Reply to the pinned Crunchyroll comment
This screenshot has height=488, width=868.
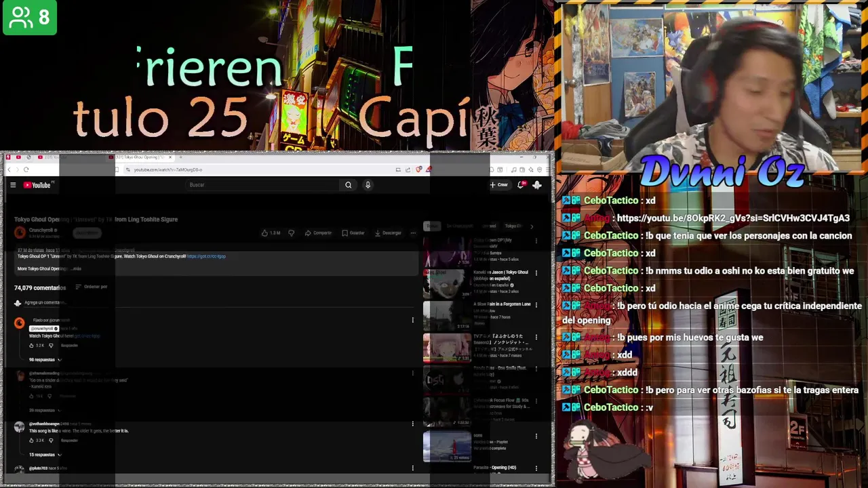pyautogui.click(x=69, y=346)
